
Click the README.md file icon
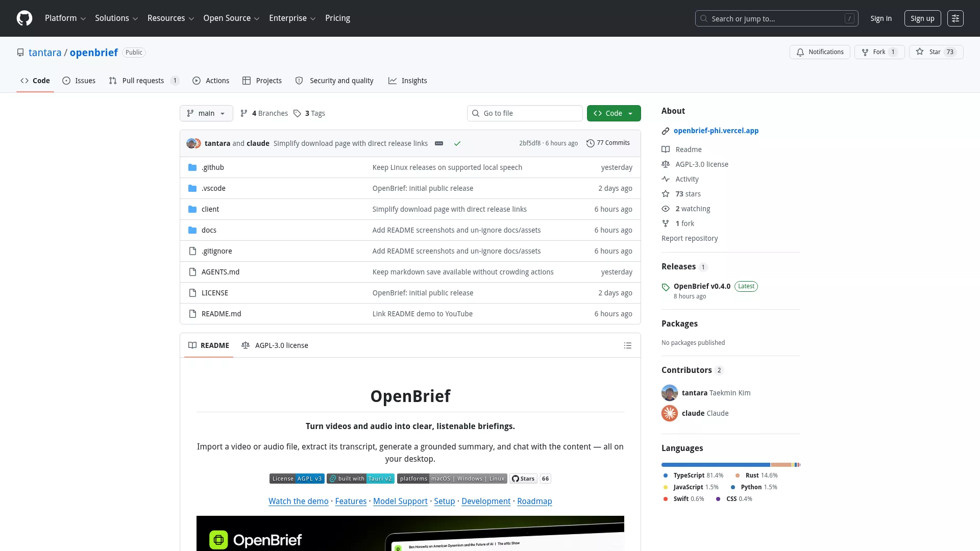[192, 314]
